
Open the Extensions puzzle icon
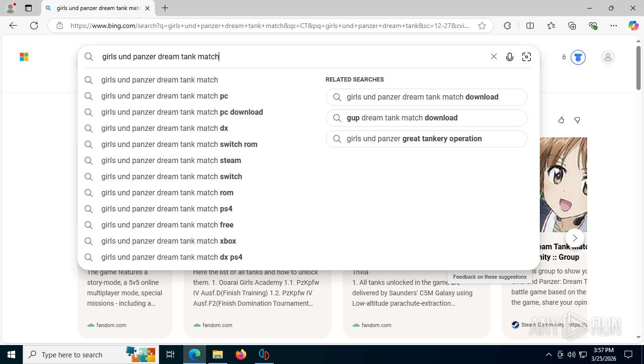(x=507, y=26)
